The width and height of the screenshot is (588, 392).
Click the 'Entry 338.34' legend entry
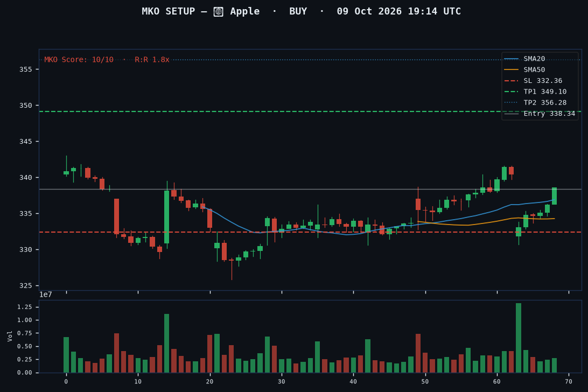coord(540,113)
